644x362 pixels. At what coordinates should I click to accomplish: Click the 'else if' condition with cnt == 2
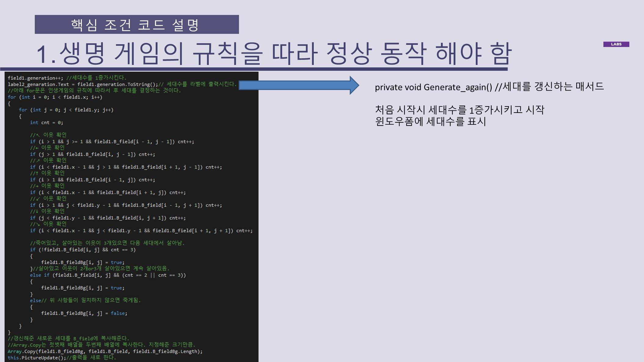(107, 275)
